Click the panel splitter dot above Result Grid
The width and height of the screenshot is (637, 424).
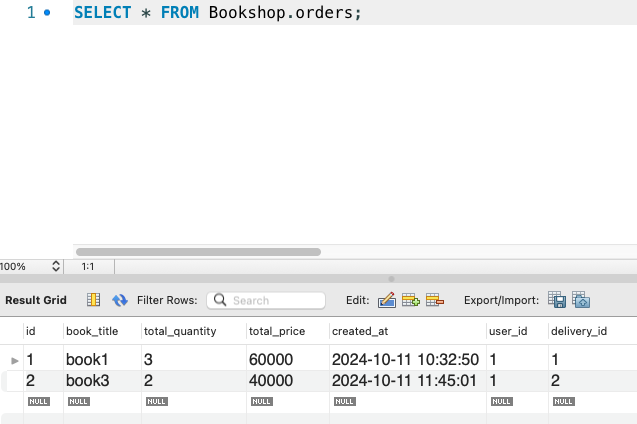point(391,279)
